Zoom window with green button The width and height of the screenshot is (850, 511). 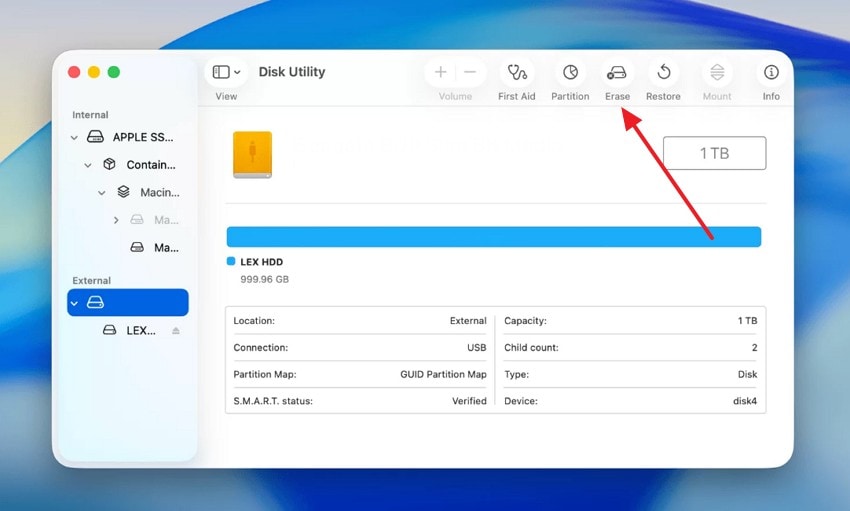pos(114,72)
